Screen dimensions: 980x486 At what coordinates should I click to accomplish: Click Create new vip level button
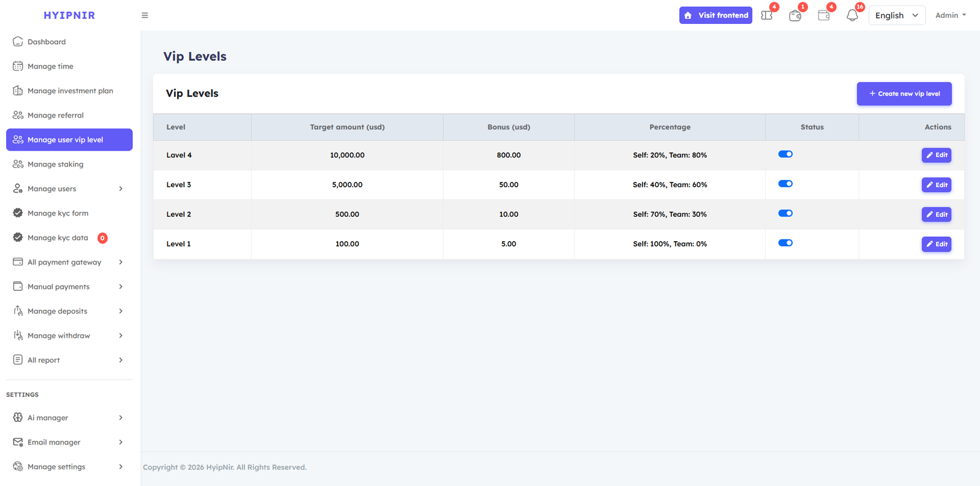pos(903,94)
